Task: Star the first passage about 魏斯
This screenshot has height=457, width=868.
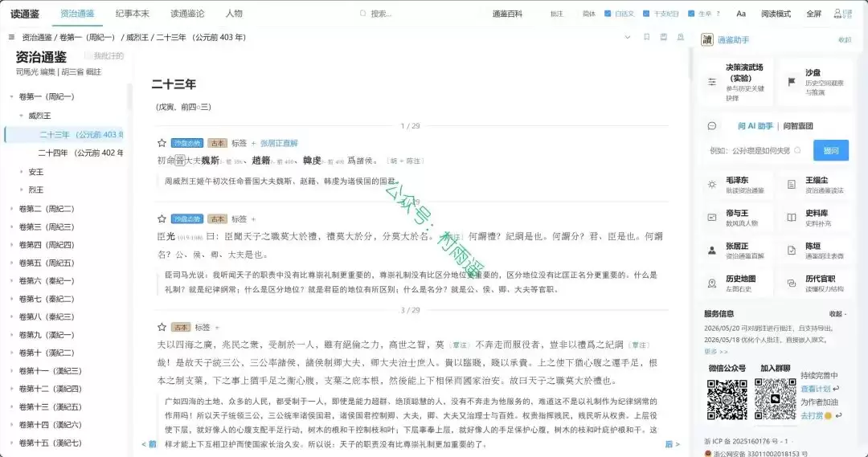Action: click(162, 143)
